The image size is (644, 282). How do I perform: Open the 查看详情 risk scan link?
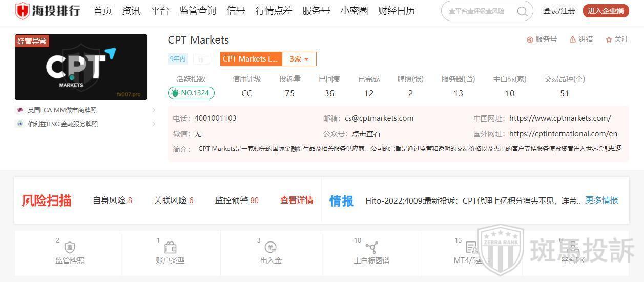297,200
